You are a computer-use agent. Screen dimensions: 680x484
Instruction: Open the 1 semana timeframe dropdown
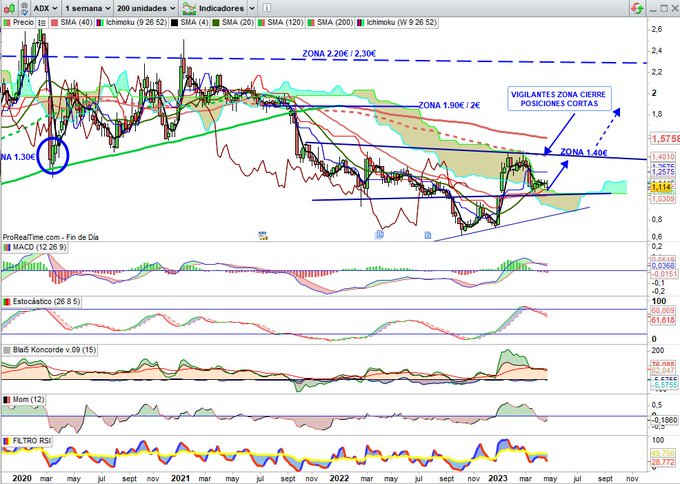coord(88,8)
